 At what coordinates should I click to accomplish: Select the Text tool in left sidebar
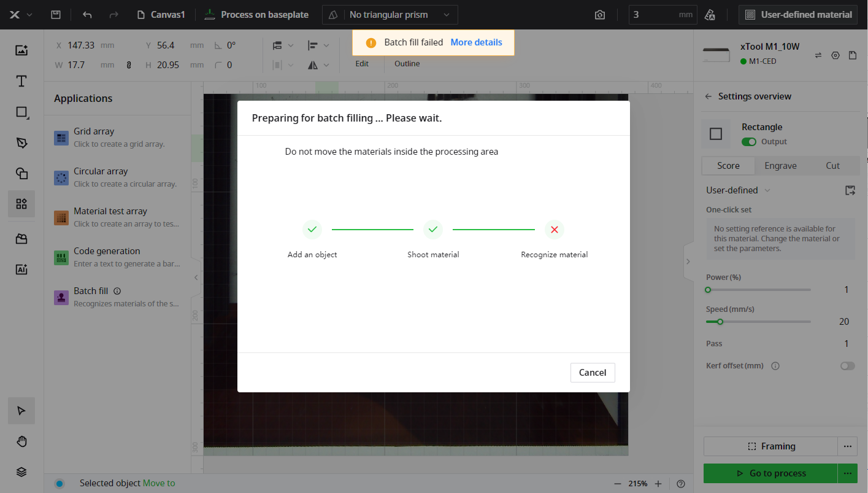point(21,81)
